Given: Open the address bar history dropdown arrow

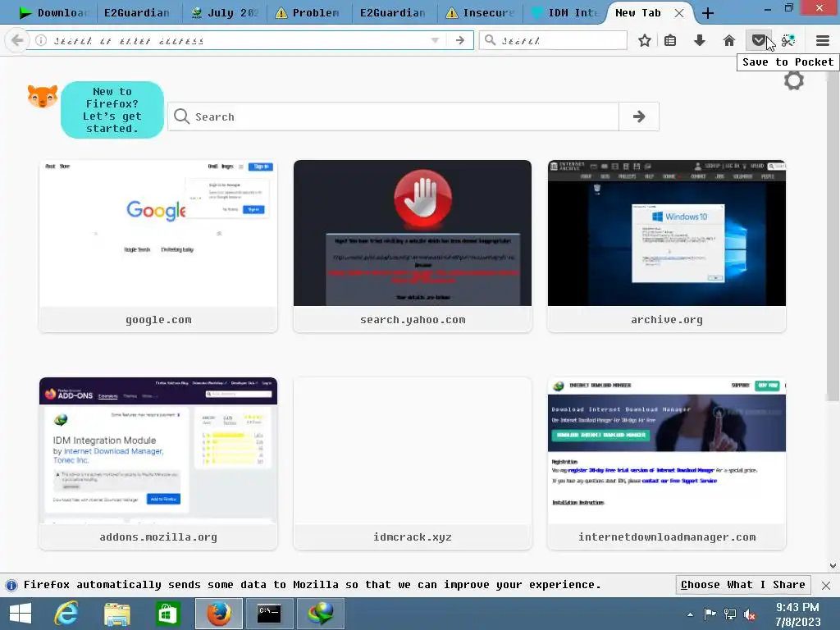Looking at the screenshot, I should pyautogui.click(x=435, y=40).
